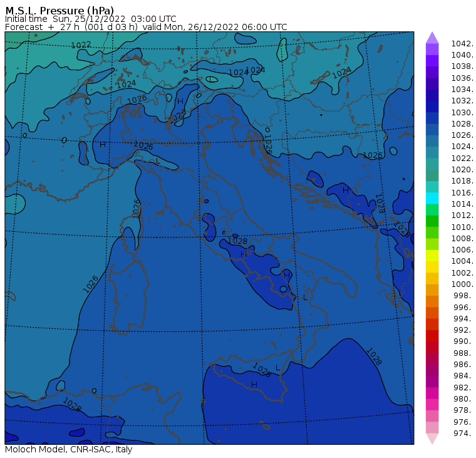Select the pale pink swatch between 974 and 976

pos(432,427)
